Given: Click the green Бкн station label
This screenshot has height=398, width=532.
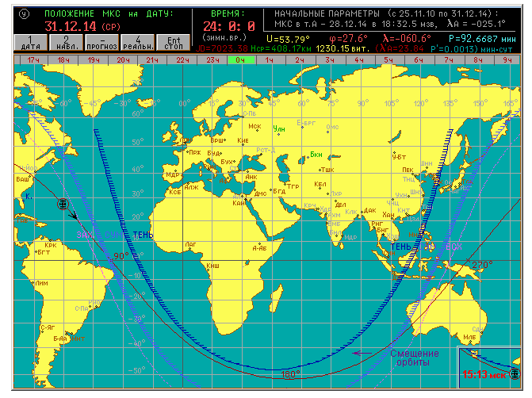Looking at the screenshot, I should coord(316,155).
